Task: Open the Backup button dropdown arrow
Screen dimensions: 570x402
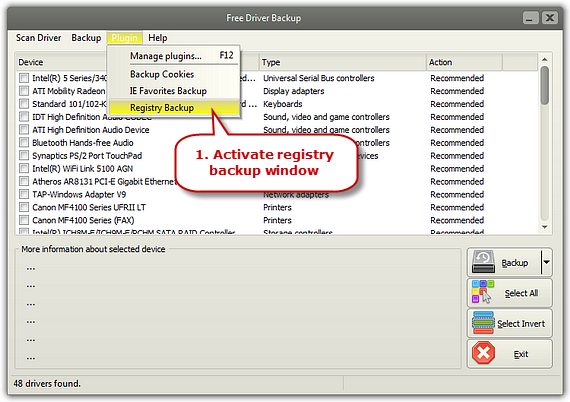Action: pos(546,262)
